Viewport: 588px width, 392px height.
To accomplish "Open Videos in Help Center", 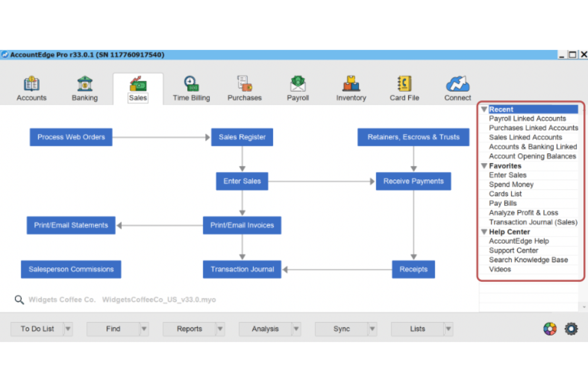I will 500,269.
